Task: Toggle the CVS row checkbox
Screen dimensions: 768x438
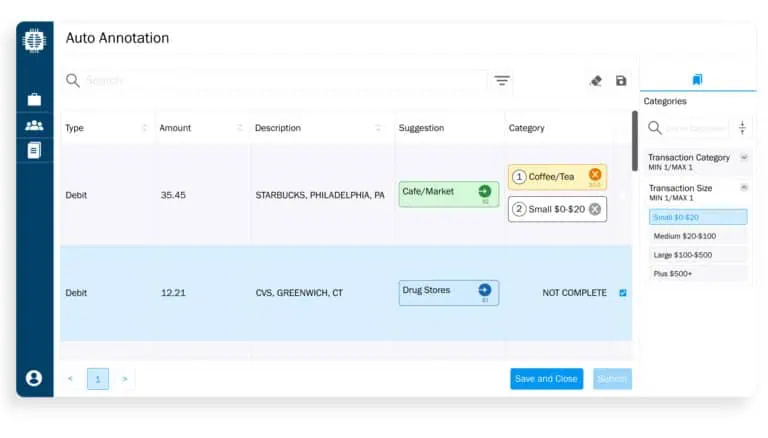Action: click(623, 292)
